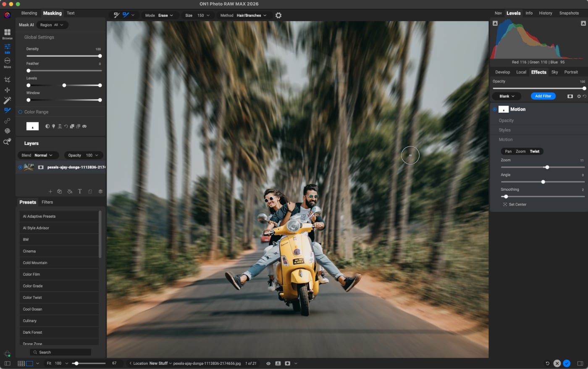Click the Add Filter button

pos(543,96)
